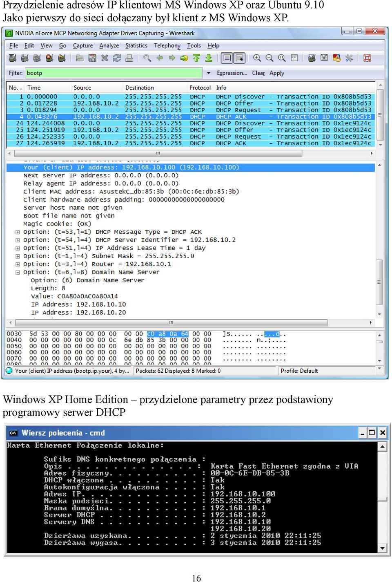Find a packet magnifier icon
This screenshot has width=392, height=582.
(147, 58)
